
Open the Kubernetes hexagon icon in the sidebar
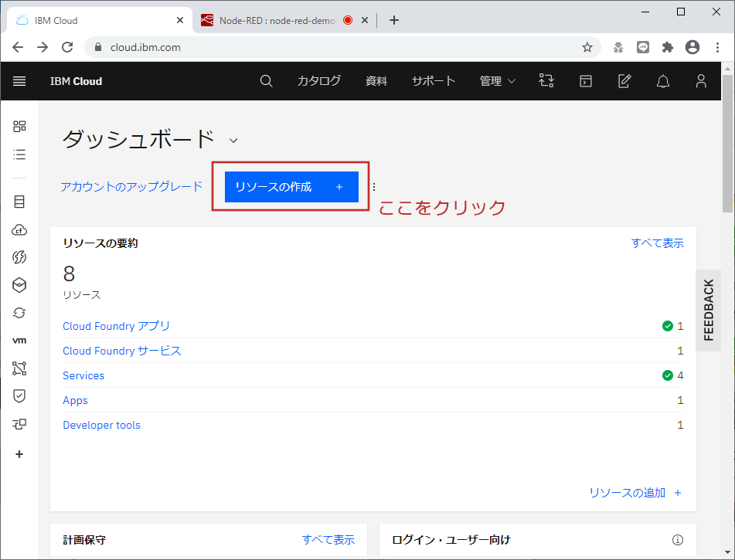click(19, 285)
